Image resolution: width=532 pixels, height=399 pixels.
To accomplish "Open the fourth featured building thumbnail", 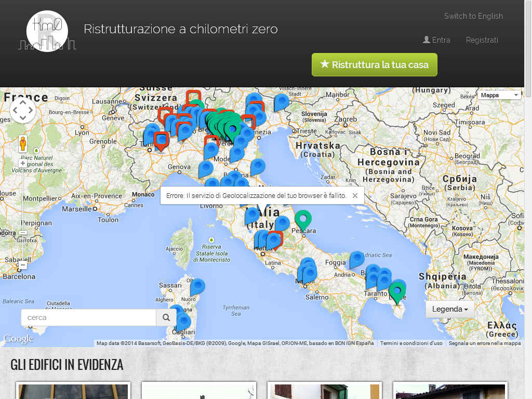I will coord(450,392).
